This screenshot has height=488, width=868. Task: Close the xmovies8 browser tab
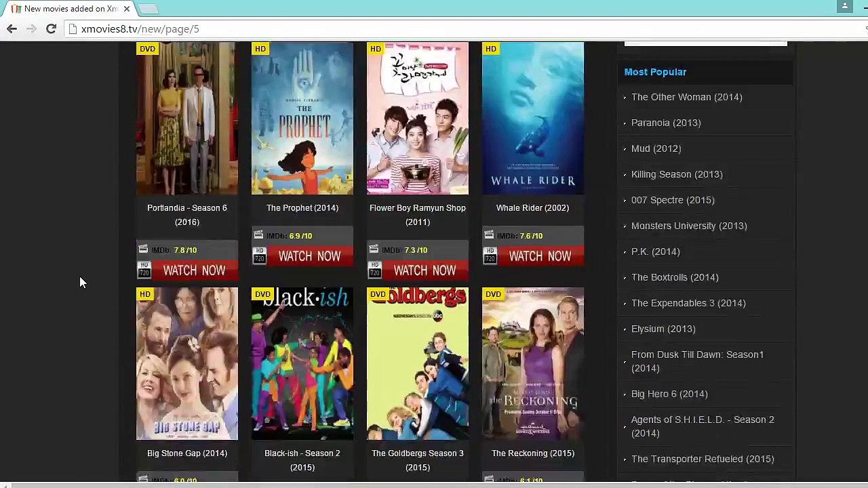point(126,9)
